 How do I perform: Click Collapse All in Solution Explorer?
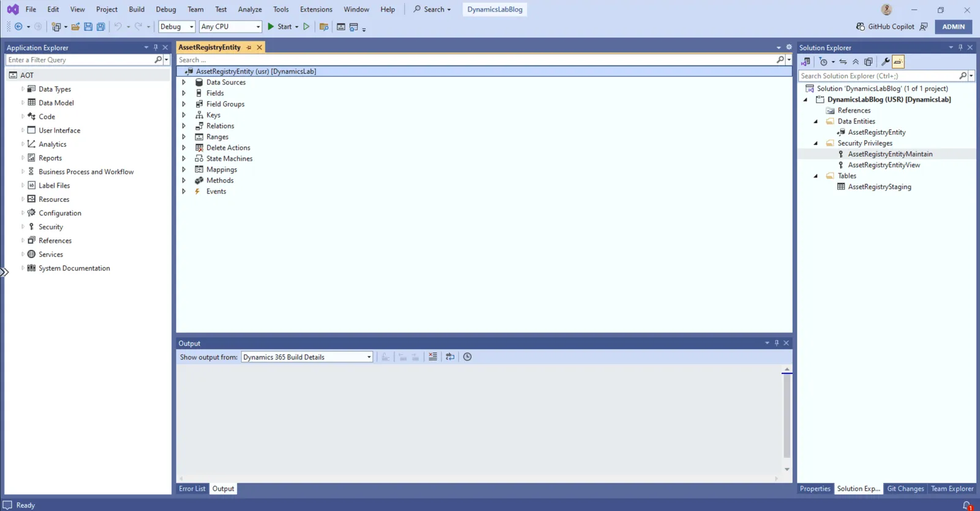856,62
